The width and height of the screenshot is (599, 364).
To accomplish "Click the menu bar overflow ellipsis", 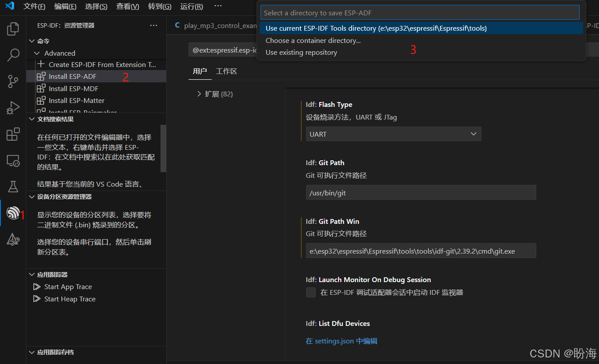I will point(218,6).
